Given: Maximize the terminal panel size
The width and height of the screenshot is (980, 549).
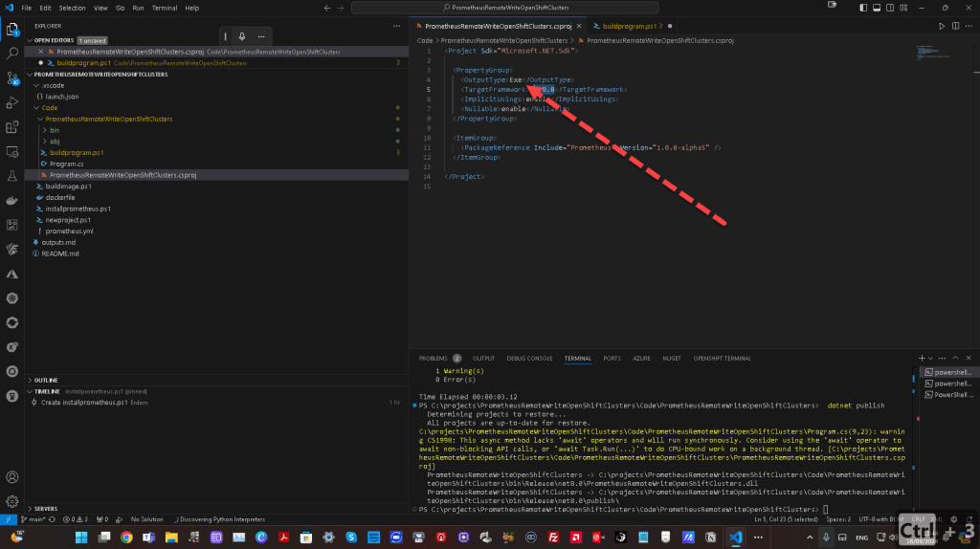Looking at the screenshot, I should click(955, 359).
